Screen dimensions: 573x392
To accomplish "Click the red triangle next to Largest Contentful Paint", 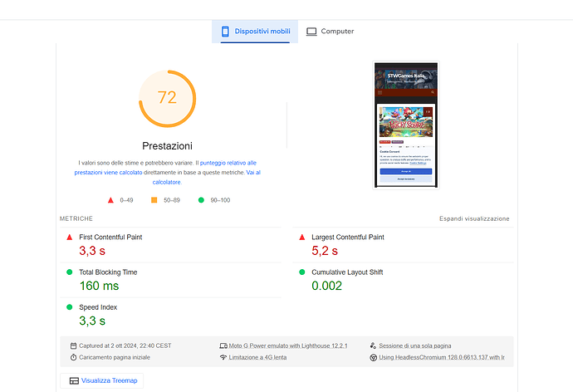I will [301, 237].
